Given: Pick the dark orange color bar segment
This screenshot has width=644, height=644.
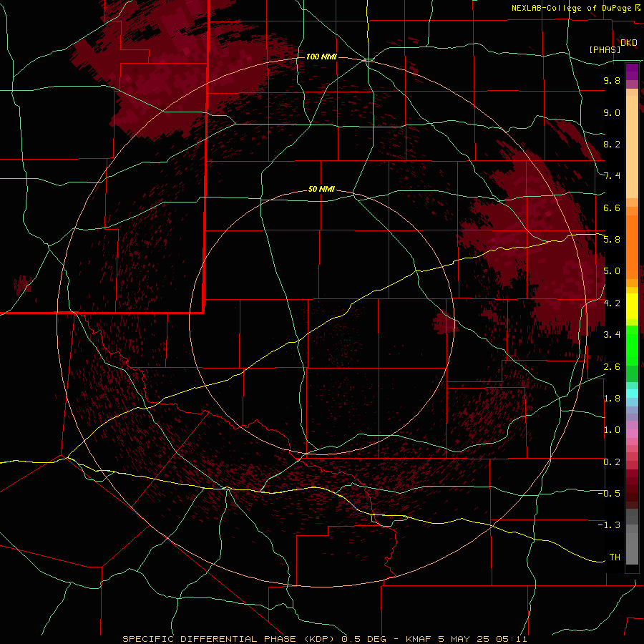Looking at the screenshot, I should point(632,246).
